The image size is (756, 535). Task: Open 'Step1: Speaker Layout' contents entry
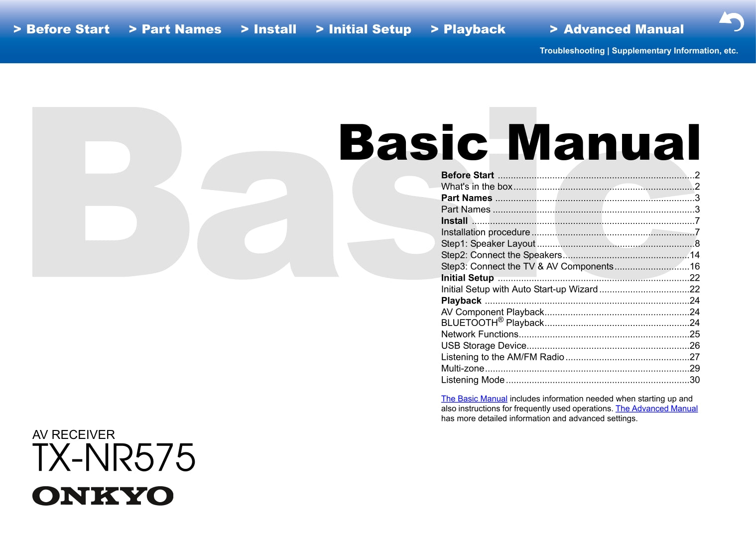(488, 244)
